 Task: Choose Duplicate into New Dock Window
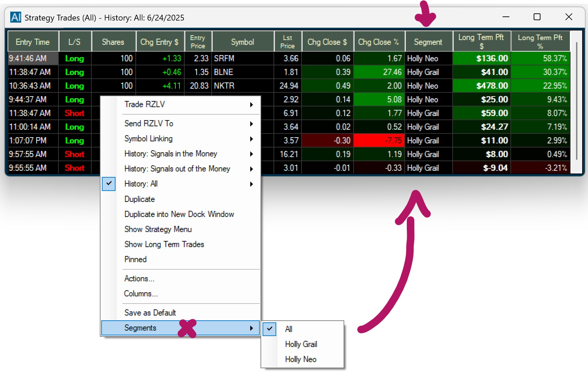181,214
